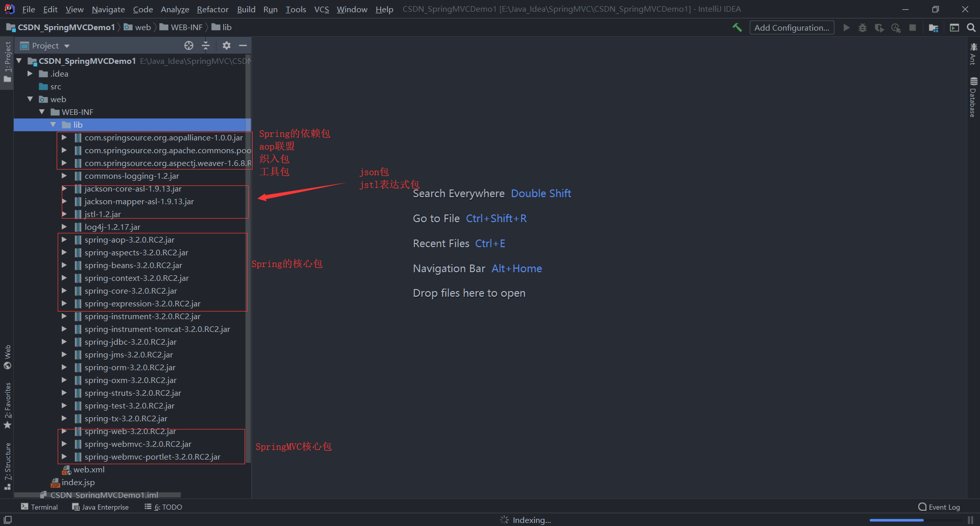
Task: Collapse the web folder arrow
Action: [30, 99]
